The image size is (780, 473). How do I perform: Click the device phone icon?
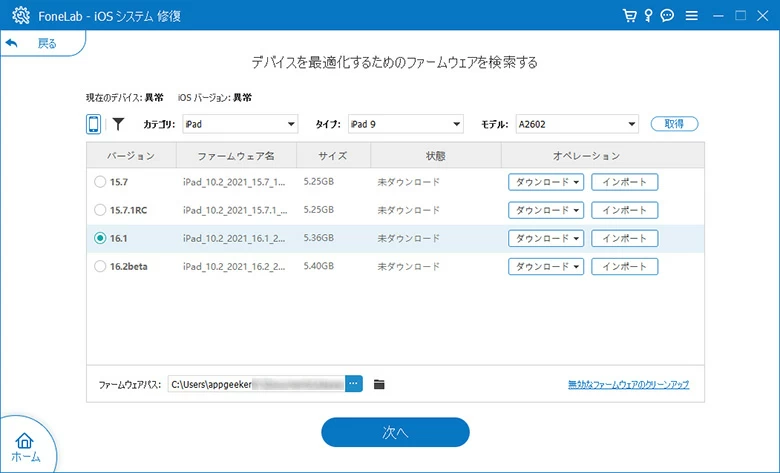click(93, 124)
